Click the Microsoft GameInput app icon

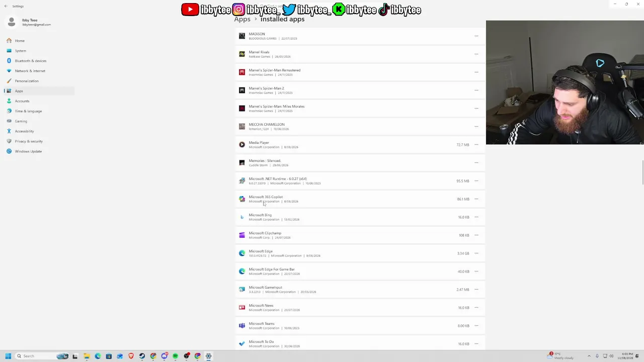[x=242, y=290]
